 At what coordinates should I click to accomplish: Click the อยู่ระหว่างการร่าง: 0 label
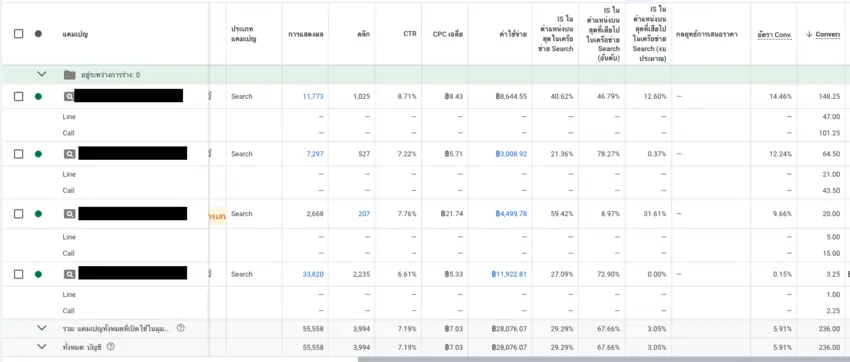click(110, 75)
